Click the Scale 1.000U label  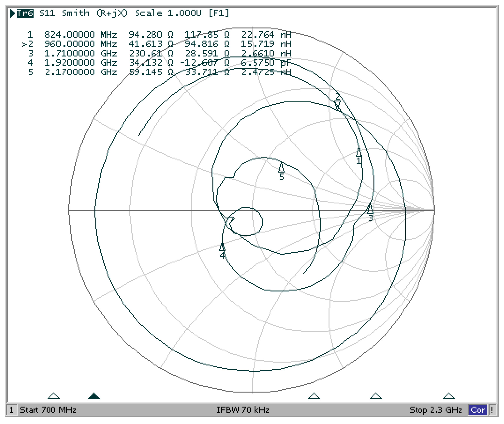point(168,13)
